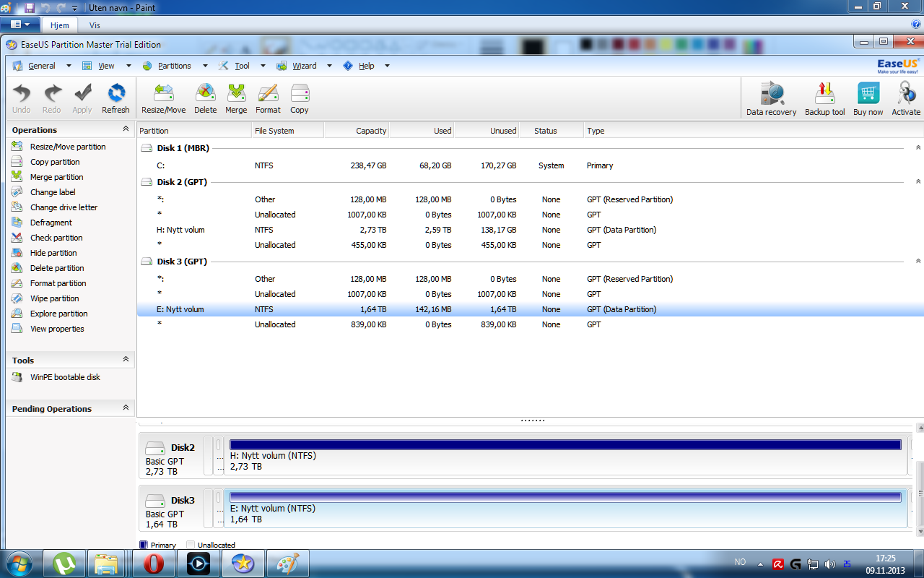
Task: Click the Format toolbar icon
Action: tap(268, 98)
